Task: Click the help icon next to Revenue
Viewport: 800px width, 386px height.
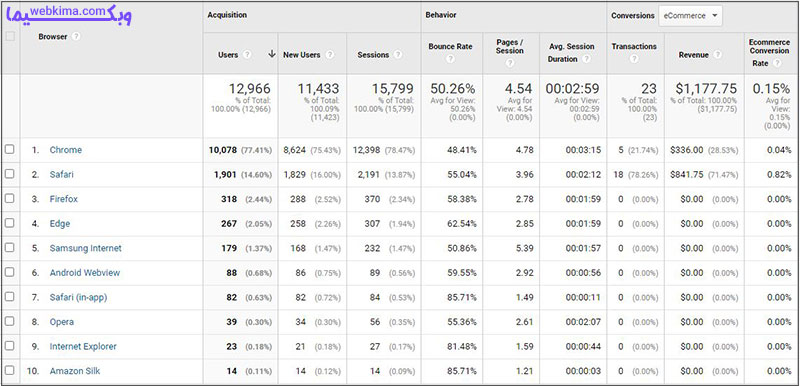Action: [x=718, y=55]
